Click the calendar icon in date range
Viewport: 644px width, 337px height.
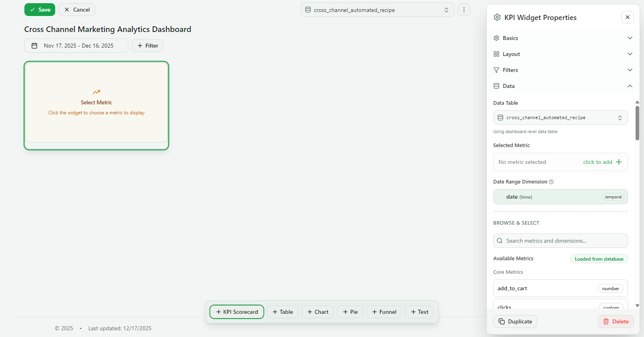click(34, 46)
